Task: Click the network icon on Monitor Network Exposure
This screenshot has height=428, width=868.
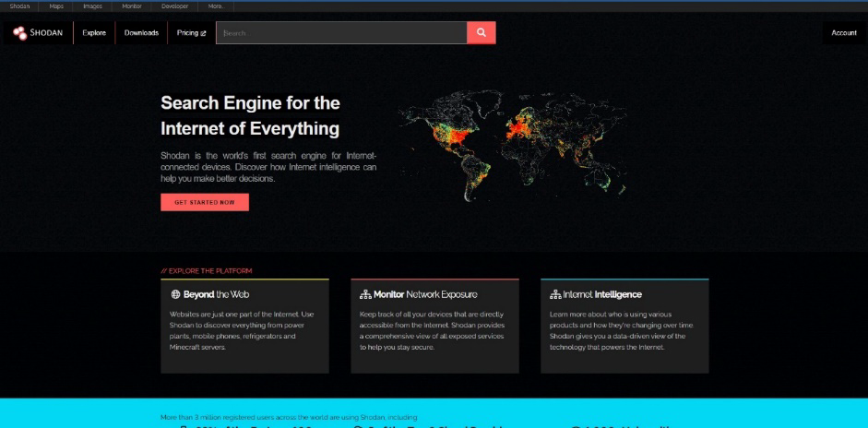Action: [x=365, y=294]
